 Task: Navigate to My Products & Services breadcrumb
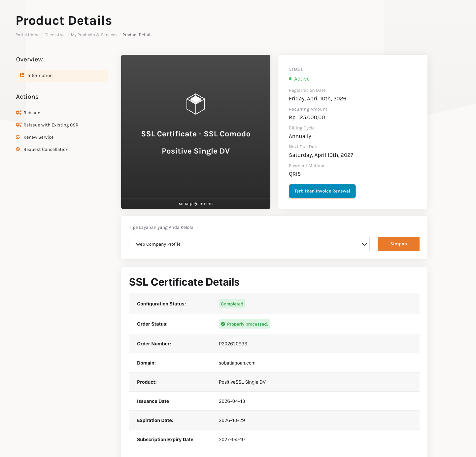[x=94, y=35]
